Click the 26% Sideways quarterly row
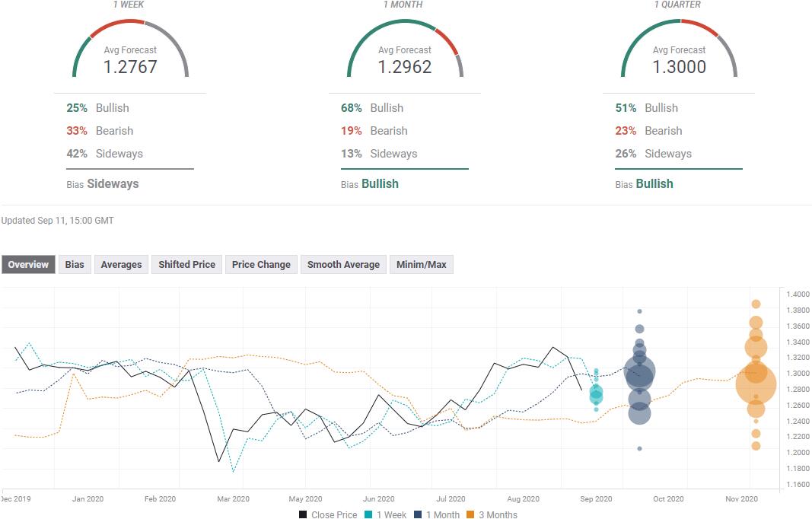 (654, 153)
